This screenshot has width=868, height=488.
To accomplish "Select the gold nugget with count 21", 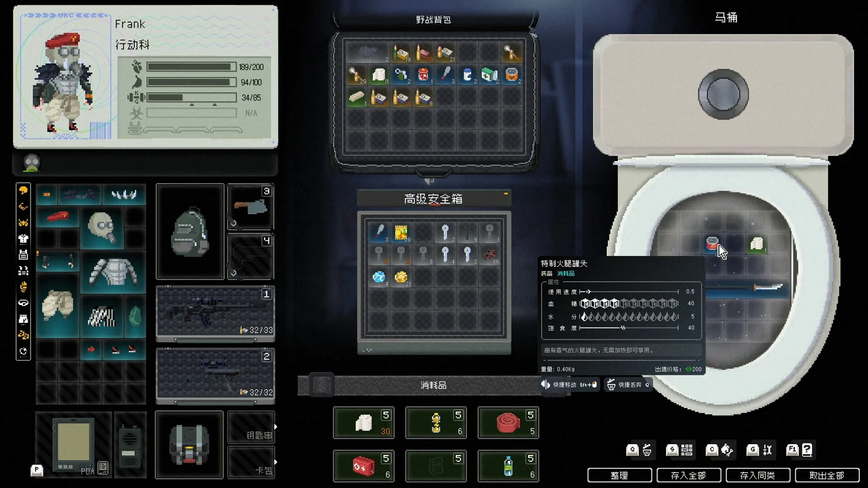I will pyautogui.click(x=401, y=277).
